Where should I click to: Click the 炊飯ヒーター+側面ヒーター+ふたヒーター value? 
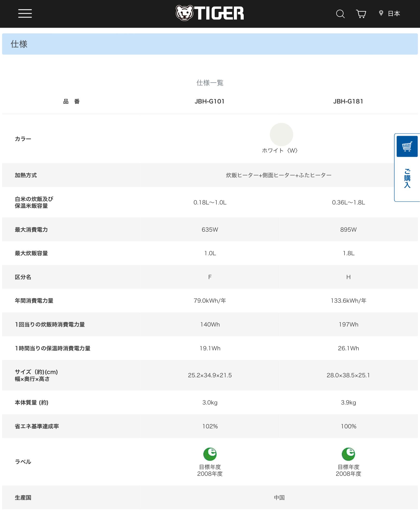pos(279,175)
